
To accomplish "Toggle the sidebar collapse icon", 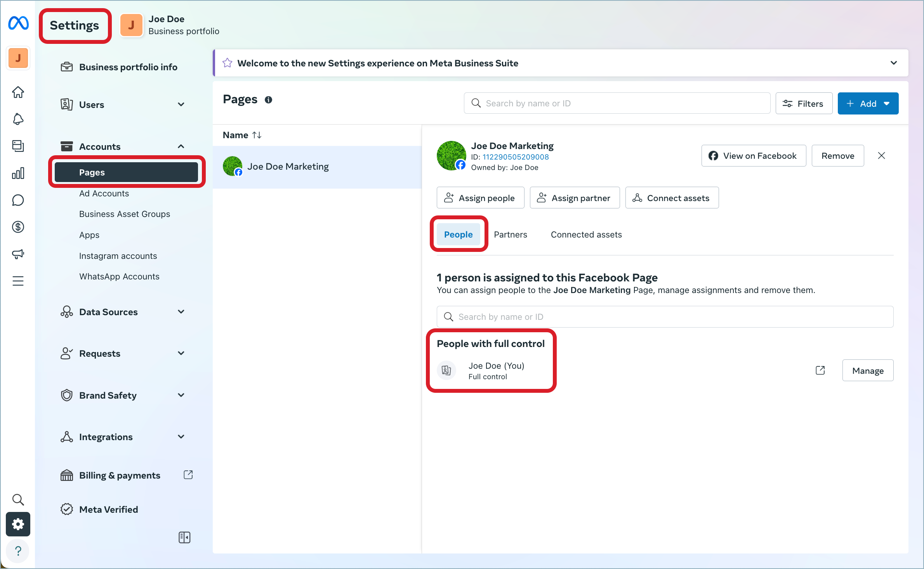I will 184,537.
